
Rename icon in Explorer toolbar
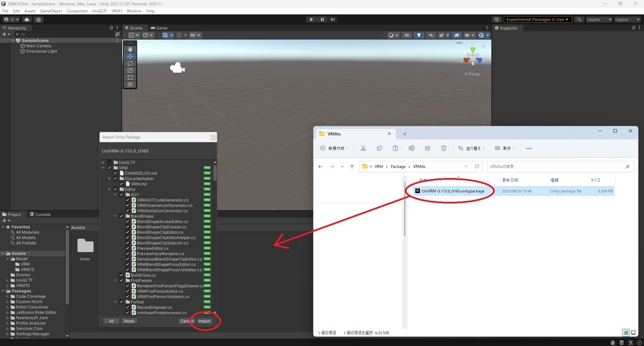412,148
